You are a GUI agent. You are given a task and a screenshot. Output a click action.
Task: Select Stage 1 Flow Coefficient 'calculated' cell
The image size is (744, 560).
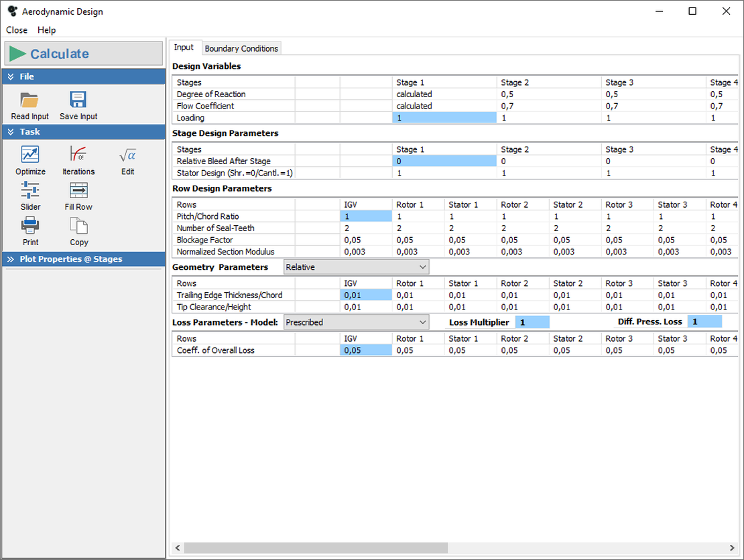(444, 107)
